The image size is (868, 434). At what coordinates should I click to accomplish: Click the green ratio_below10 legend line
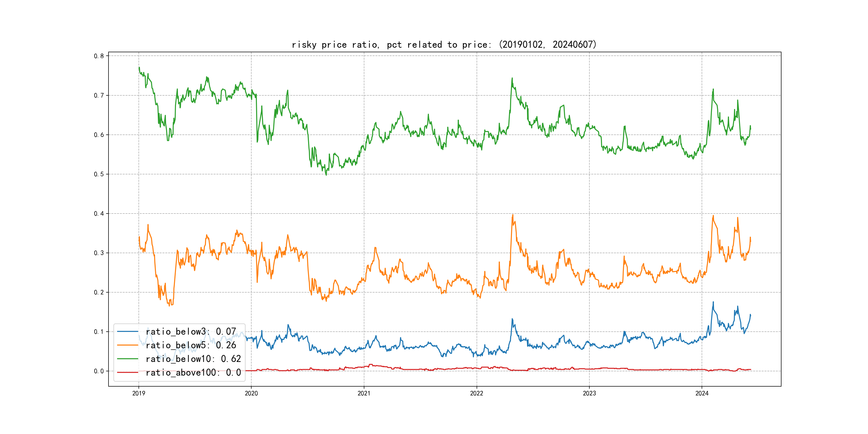(x=127, y=359)
